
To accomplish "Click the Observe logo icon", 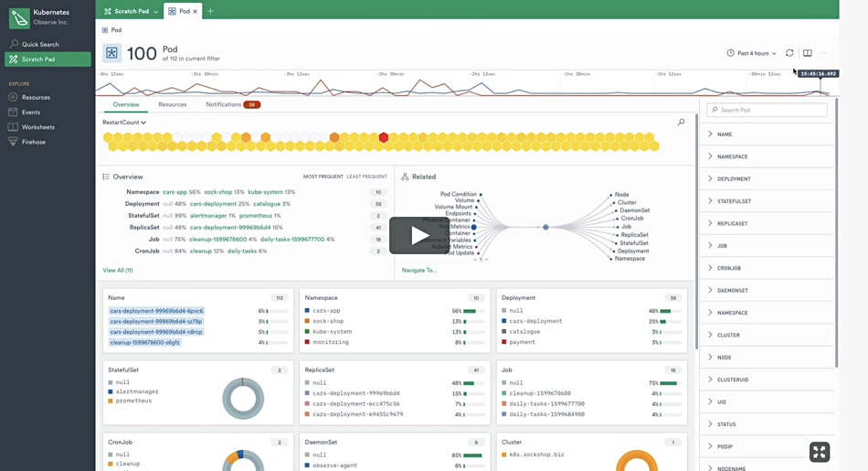I will (19, 17).
